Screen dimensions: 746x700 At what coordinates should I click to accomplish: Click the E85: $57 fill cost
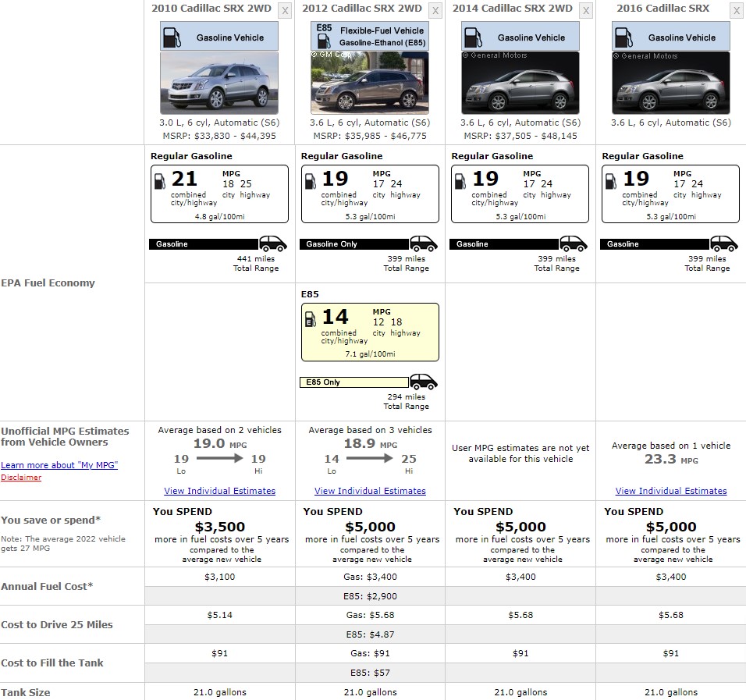click(370, 673)
